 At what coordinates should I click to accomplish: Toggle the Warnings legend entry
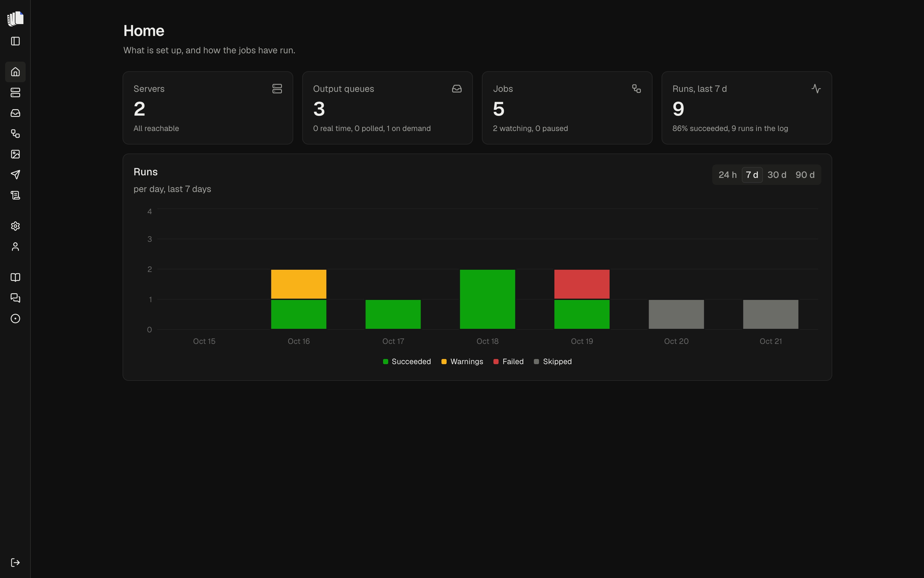[x=462, y=362]
